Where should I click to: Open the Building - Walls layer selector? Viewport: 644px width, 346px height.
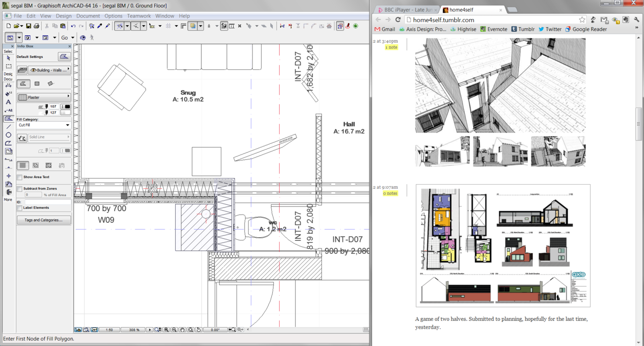49,70
